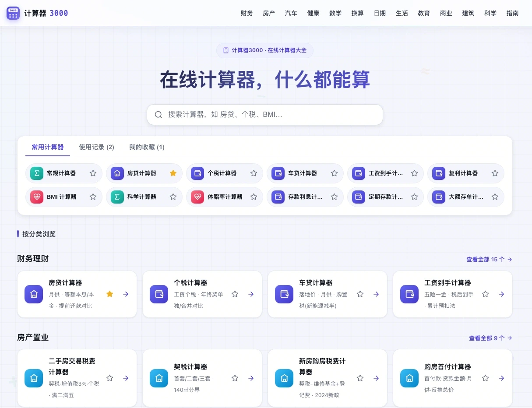Open 数学 in top navigation
This screenshot has width=532, height=408.
click(336, 13)
